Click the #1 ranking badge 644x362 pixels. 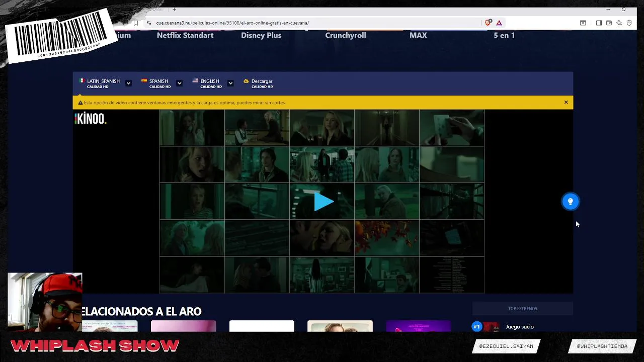tap(476, 327)
